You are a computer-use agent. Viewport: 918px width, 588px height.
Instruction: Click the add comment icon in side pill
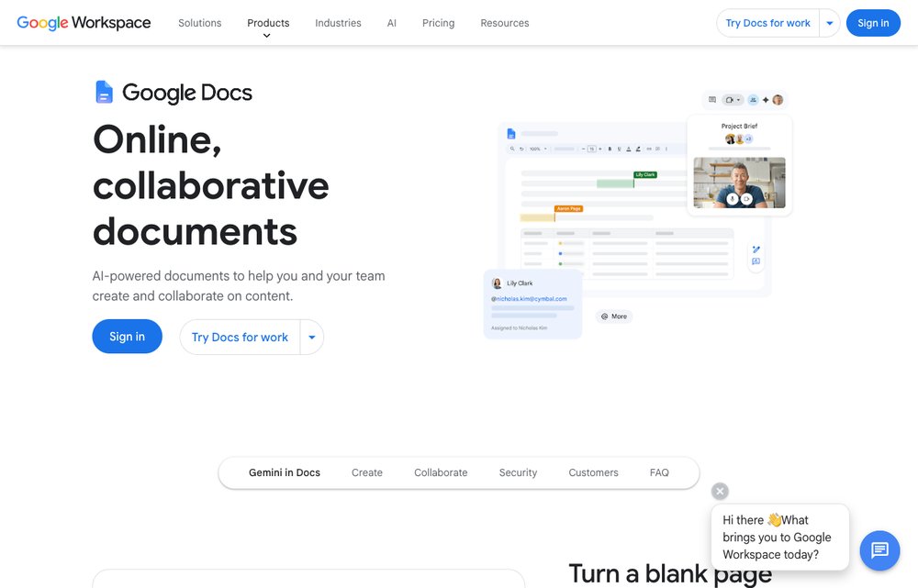tap(756, 261)
